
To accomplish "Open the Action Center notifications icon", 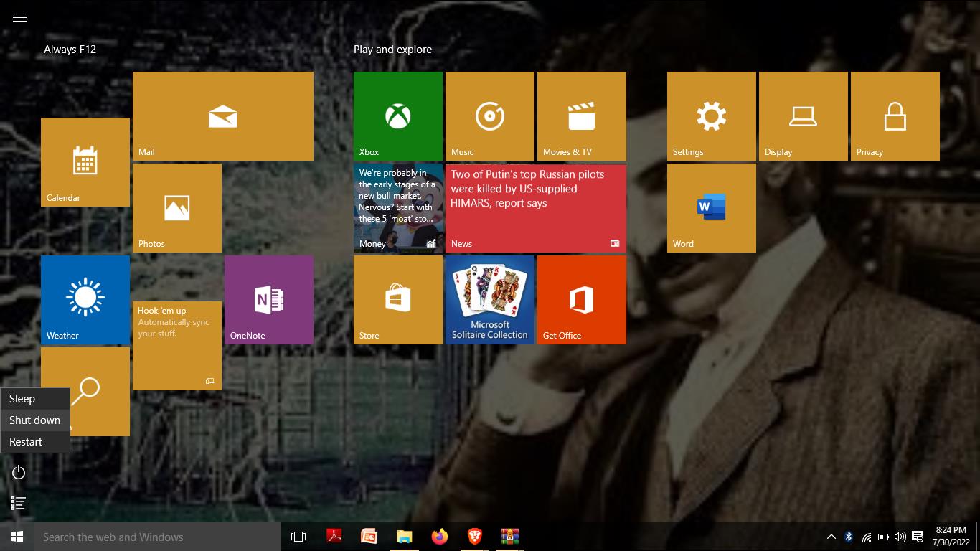I will (917, 537).
